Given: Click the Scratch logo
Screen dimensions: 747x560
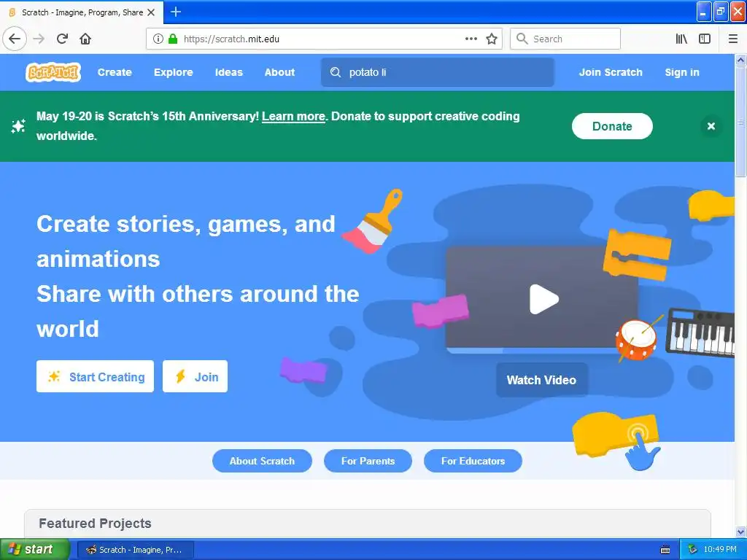Looking at the screenshot, I should 53,72.
